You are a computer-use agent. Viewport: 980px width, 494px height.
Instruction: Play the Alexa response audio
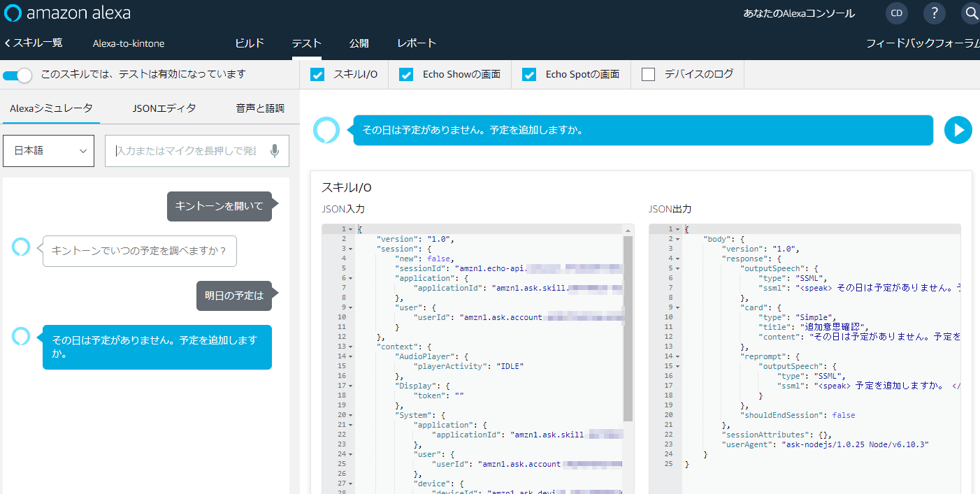pyautogui.click(x=958, y=130)
